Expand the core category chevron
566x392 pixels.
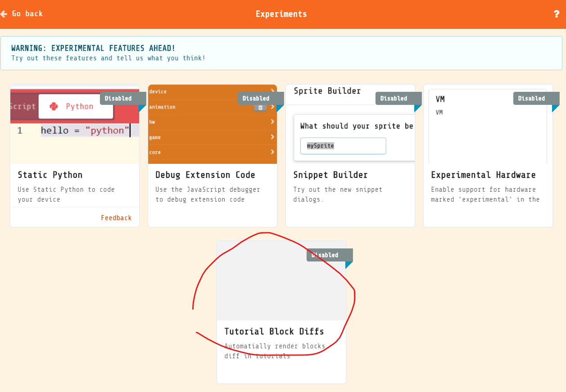272,152
